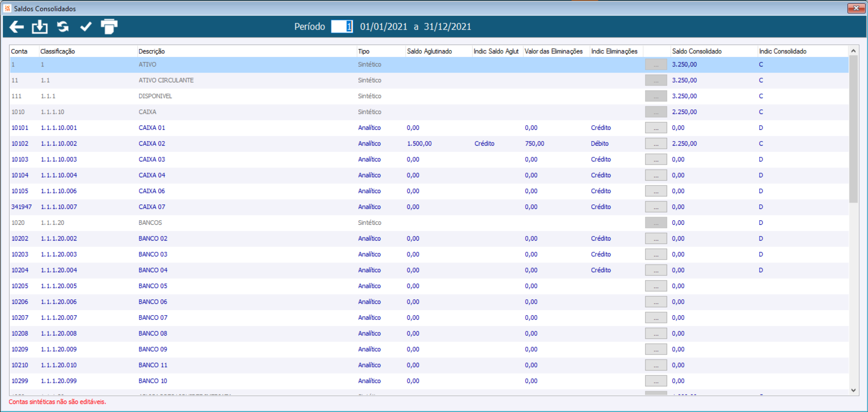This screenshot has width=868, height=412.
Task: Click the Tipo column header
Action: (x=364, y=51)
